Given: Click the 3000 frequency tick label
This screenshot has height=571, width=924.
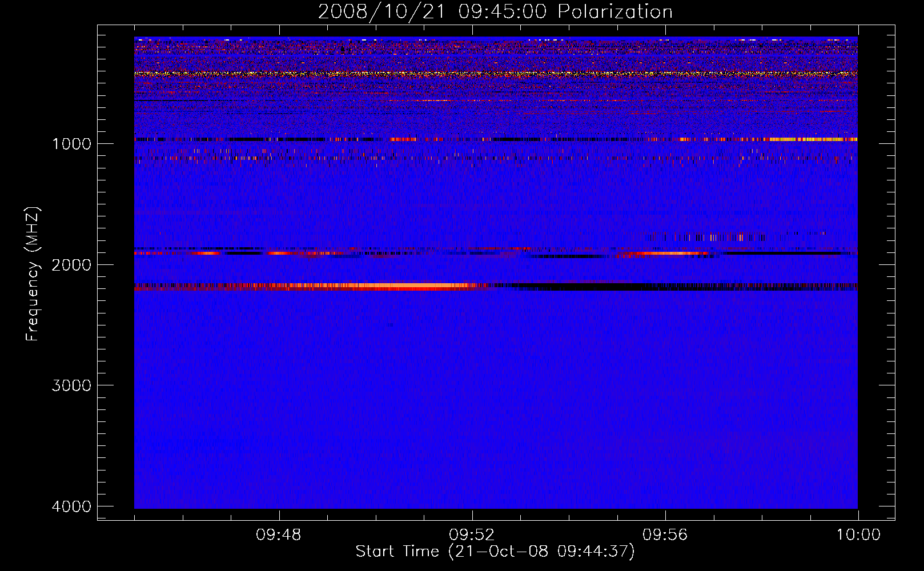Looking at the screenshot, I should (x=71, y=385).
